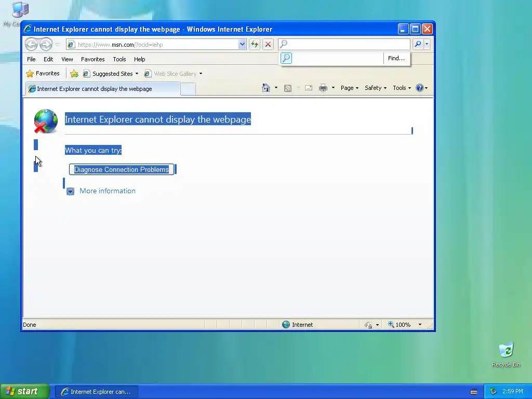
Task: Open Web Slice Gallery link
Action: point(170,74)
